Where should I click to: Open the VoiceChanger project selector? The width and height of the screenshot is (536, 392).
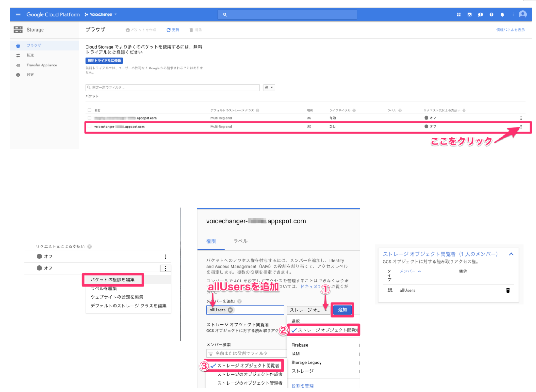pyautogui.click(x=101, y=14)
